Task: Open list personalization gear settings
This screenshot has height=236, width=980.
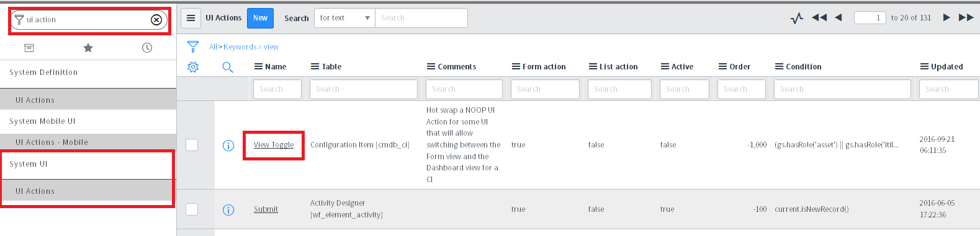Action: click(193, 67)
